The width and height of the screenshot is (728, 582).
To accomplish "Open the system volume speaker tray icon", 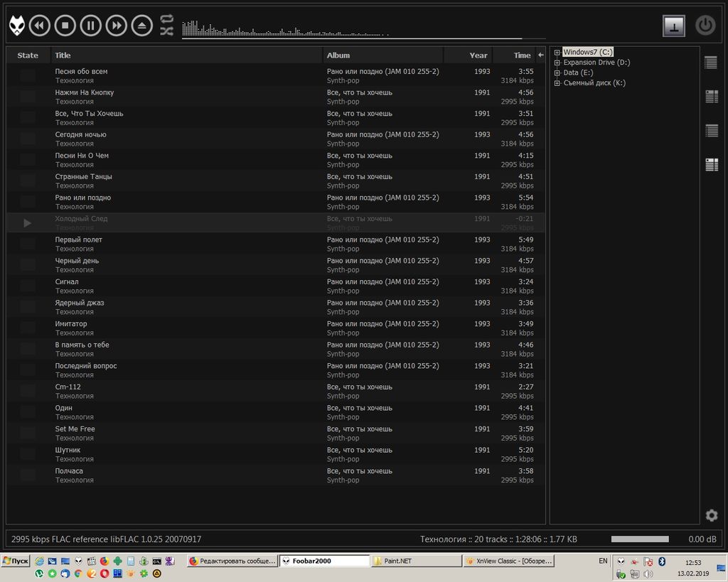I will point(648,573).
